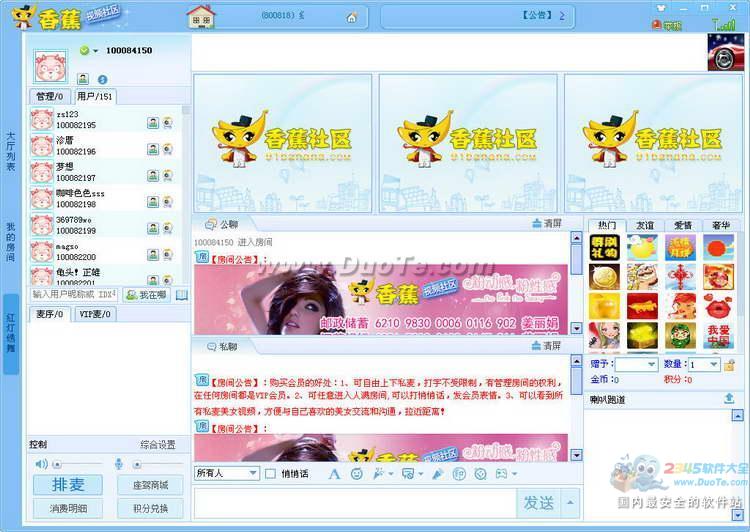The width and height of the screenshot is (750, 532).
Task: Expand the screenshot tool dropdown arrow
Action: coord(421,474)
